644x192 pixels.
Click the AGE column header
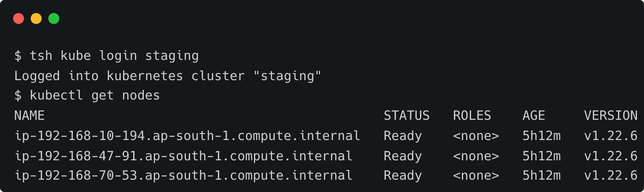(x=534, y=115)
